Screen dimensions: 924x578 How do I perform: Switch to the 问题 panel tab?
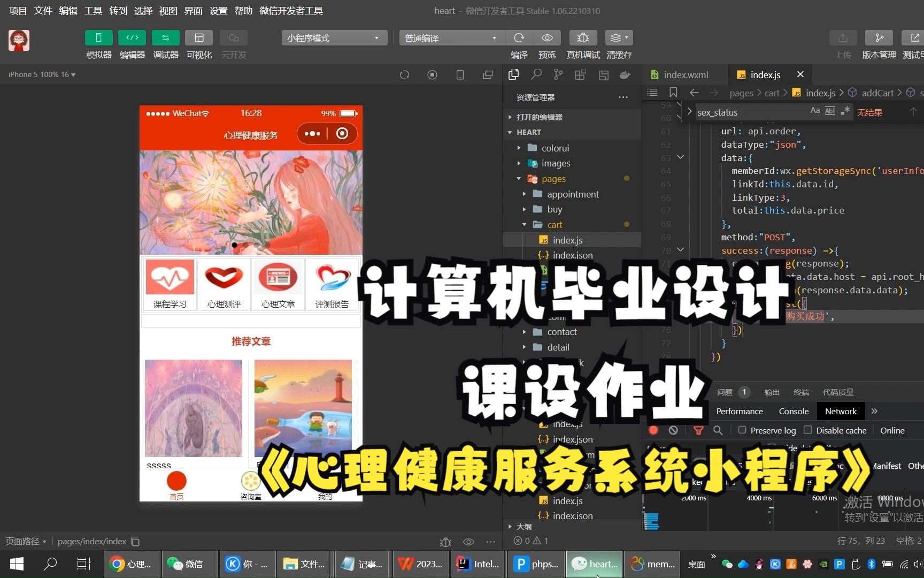point(725,392)
